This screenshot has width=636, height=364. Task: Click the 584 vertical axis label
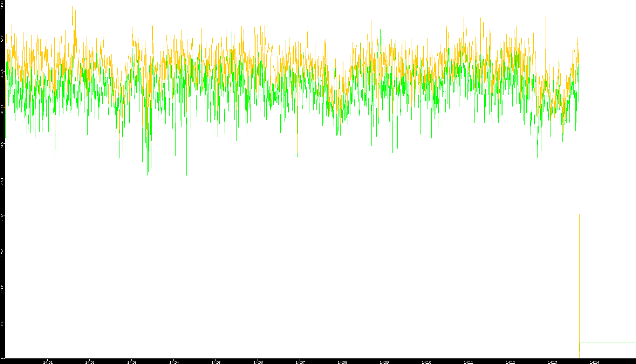coord(2,325)
